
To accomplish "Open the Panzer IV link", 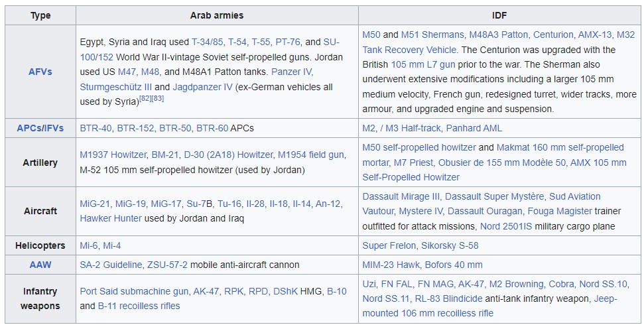I will click(291, 72).
